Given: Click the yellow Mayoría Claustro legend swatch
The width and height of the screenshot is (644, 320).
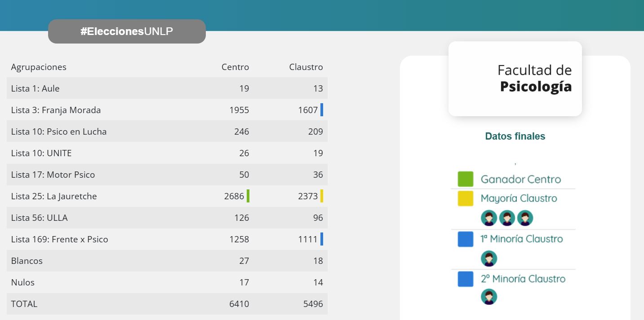Looking at the screenshot, I should pyautogui.click(x=465, y=198).
